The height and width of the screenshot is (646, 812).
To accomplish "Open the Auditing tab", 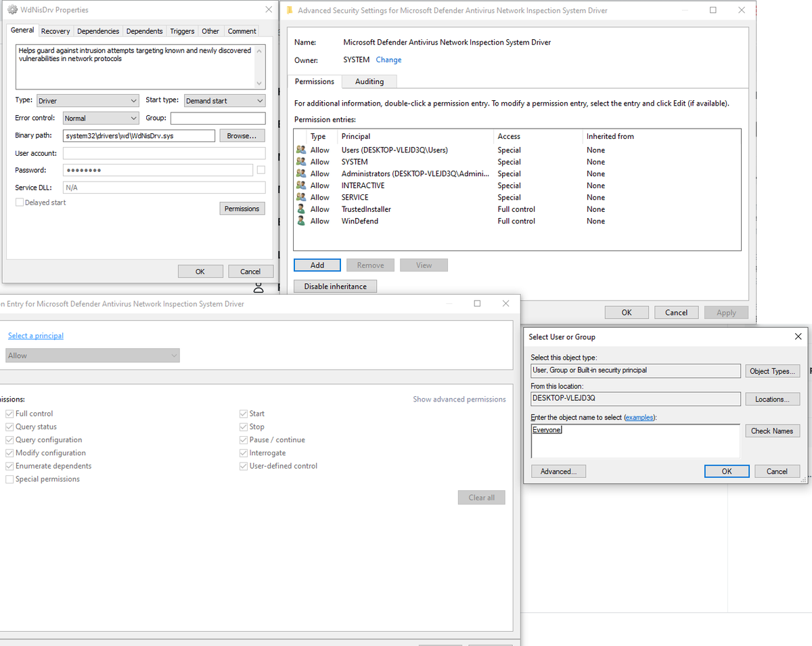I will click(369, 81).
